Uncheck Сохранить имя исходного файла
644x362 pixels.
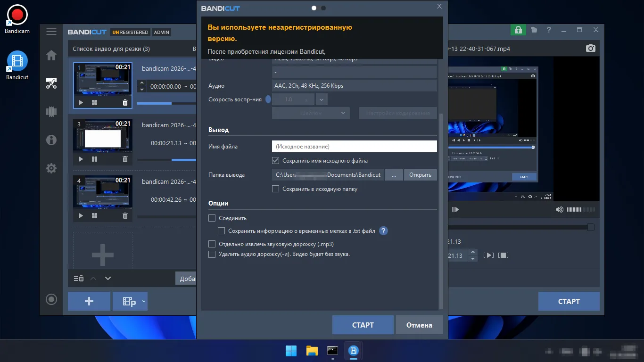(x=276, y=161)
